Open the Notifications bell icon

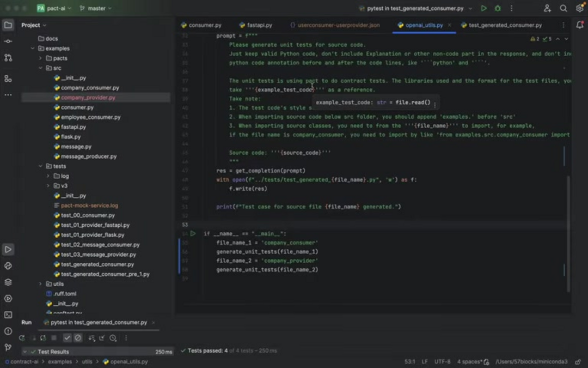[x=579, y=25]
